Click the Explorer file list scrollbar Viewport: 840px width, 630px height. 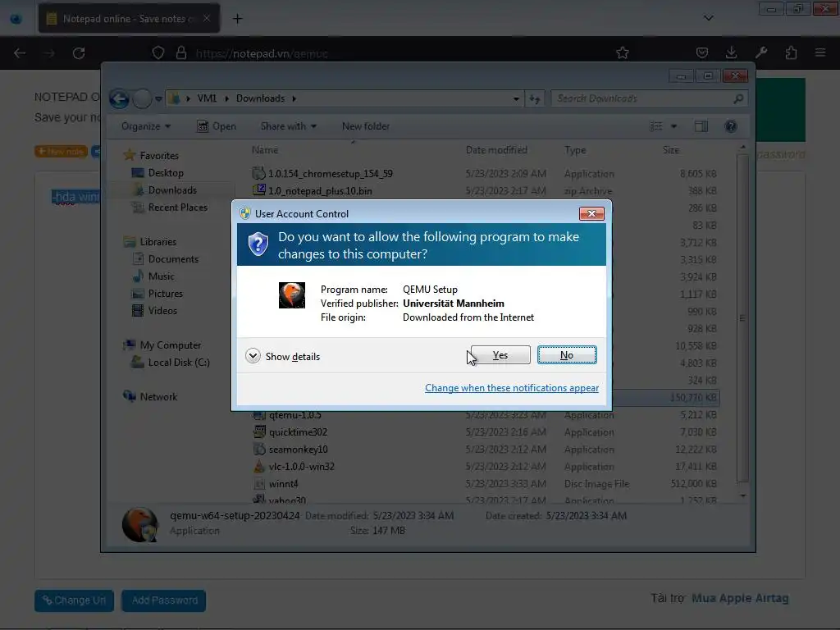[742, 318]
